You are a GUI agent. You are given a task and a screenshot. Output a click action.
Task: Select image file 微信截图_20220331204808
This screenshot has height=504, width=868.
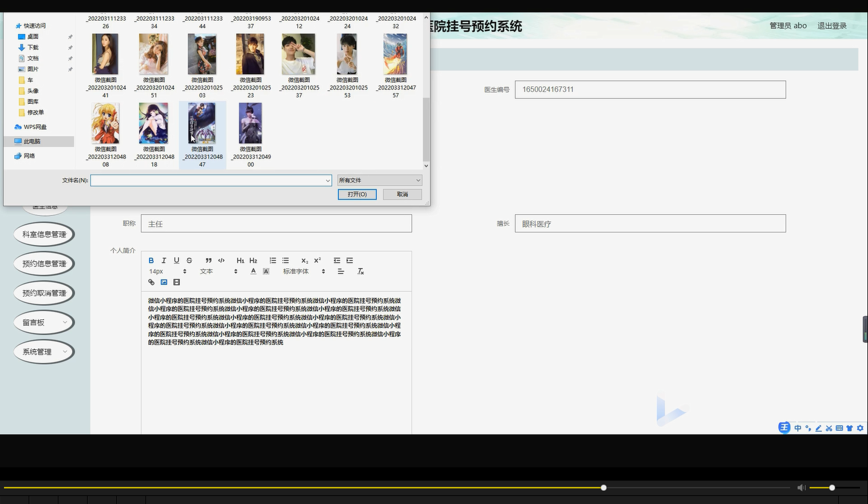pos(105,135)
